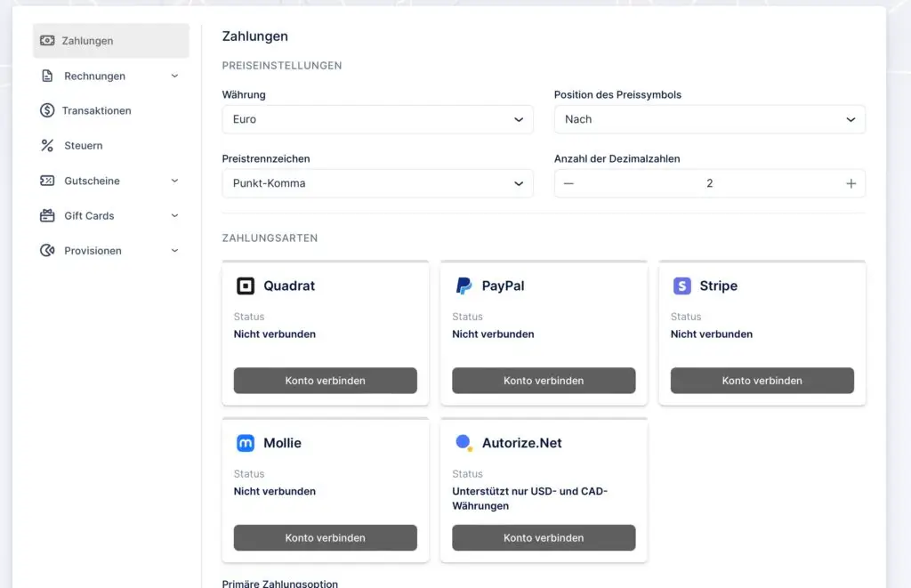Screen dimensions: 911x588
Task: Click the 'Position des Preissymbols' label
Action: (617, 94)
